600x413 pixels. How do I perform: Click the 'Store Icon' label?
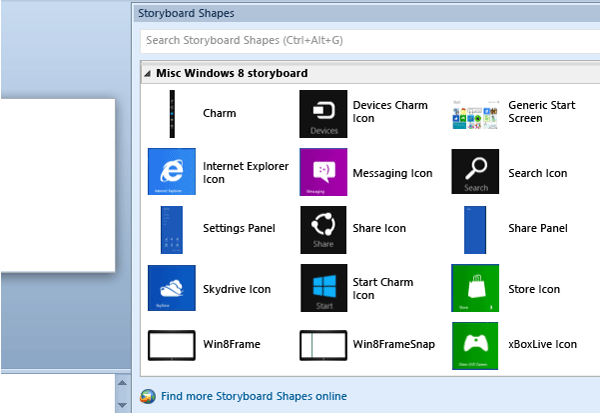(x=534, y=289)
